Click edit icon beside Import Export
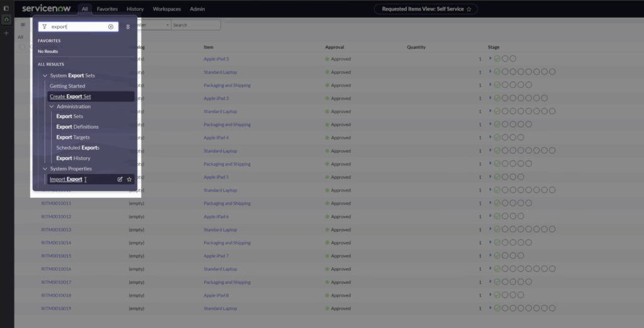Image resolution: width=644 pixels, height=328 pixels. [x=120, y=179]
